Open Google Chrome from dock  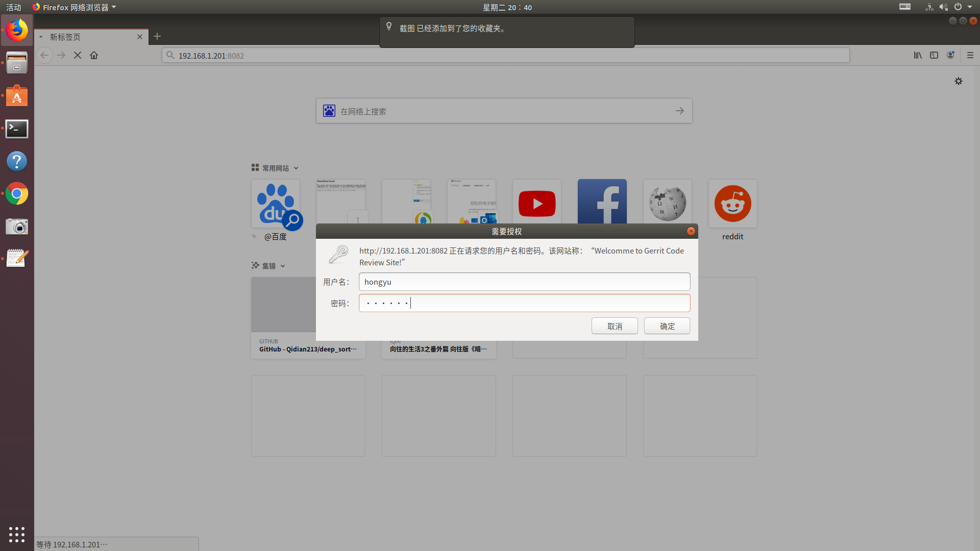click(17, 194)
